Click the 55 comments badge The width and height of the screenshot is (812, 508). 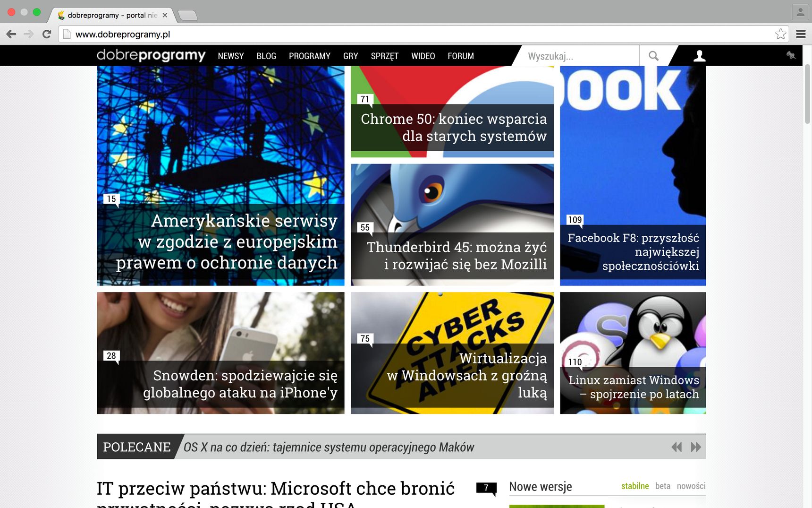tap(365, 227)
